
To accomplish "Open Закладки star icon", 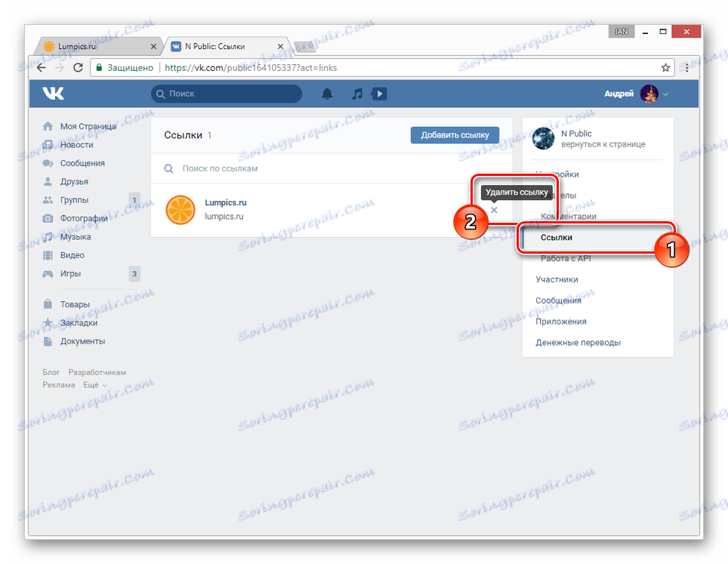I will [48, 322].
